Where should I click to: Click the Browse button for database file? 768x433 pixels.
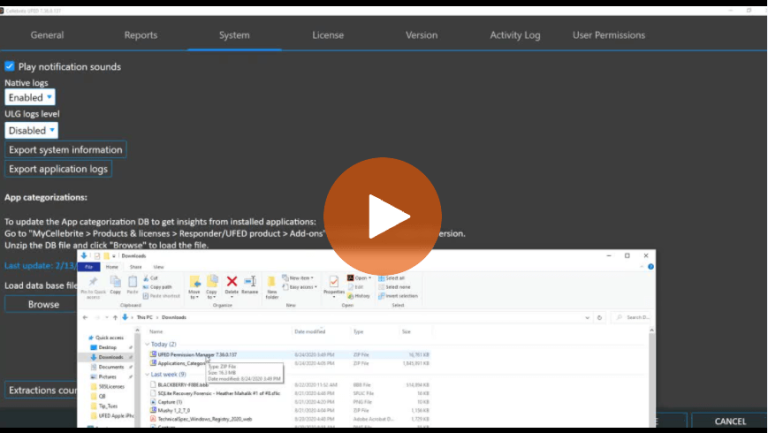pyautogui.click(x=43, y=304)
